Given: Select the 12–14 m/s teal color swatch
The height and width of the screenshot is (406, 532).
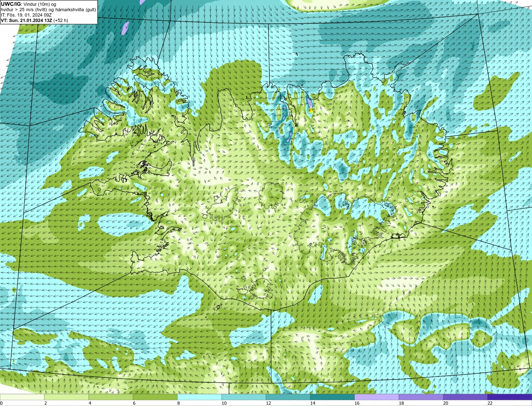Looking at the screenshot, I should [288, 397].
